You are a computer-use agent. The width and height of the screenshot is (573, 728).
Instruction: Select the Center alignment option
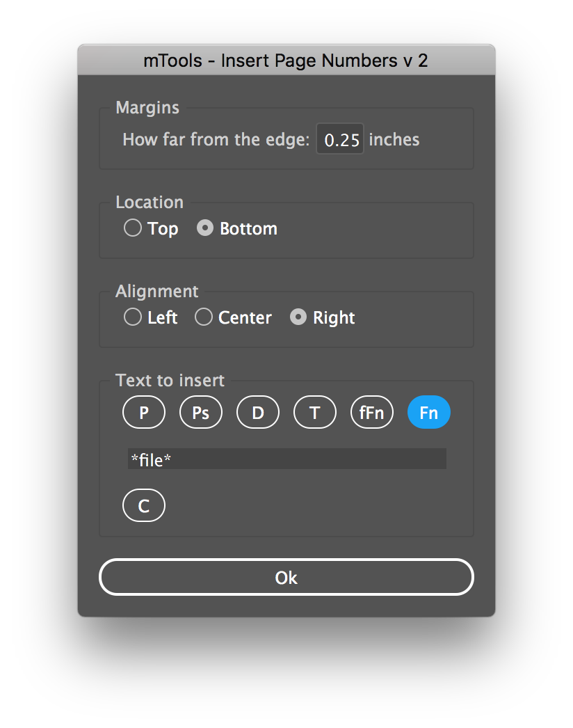(x=204, y=317)
